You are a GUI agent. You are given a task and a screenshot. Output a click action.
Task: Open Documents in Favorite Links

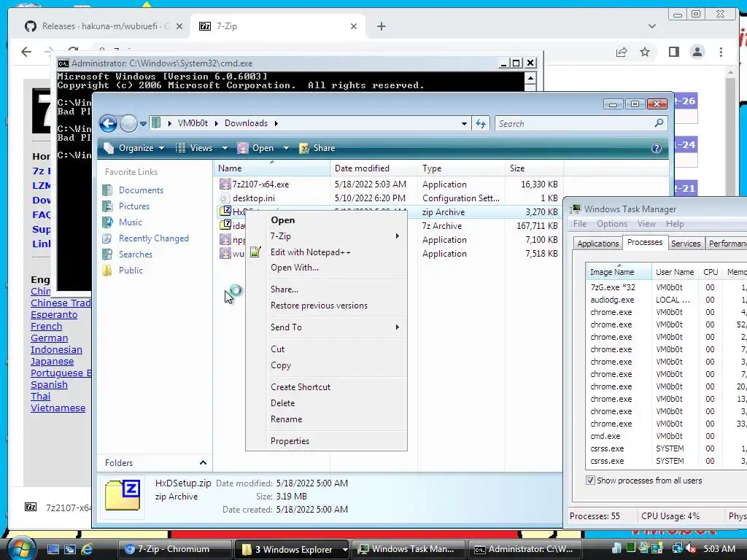click(x=141, y=190)
